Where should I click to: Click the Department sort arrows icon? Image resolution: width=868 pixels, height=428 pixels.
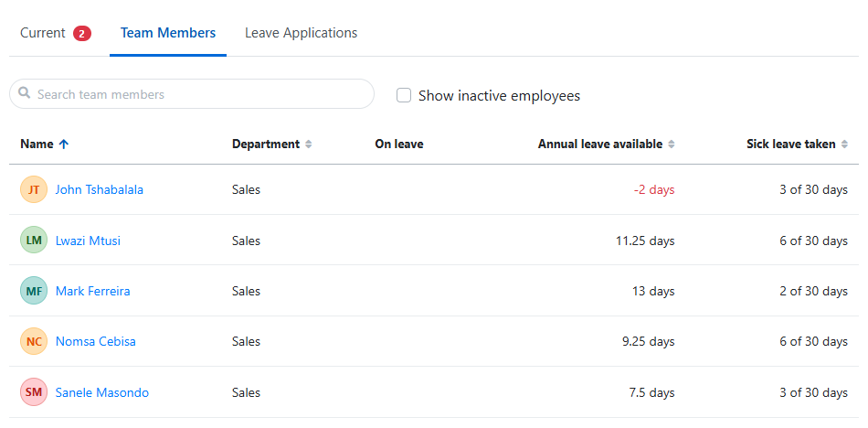(x=309, y=144)
